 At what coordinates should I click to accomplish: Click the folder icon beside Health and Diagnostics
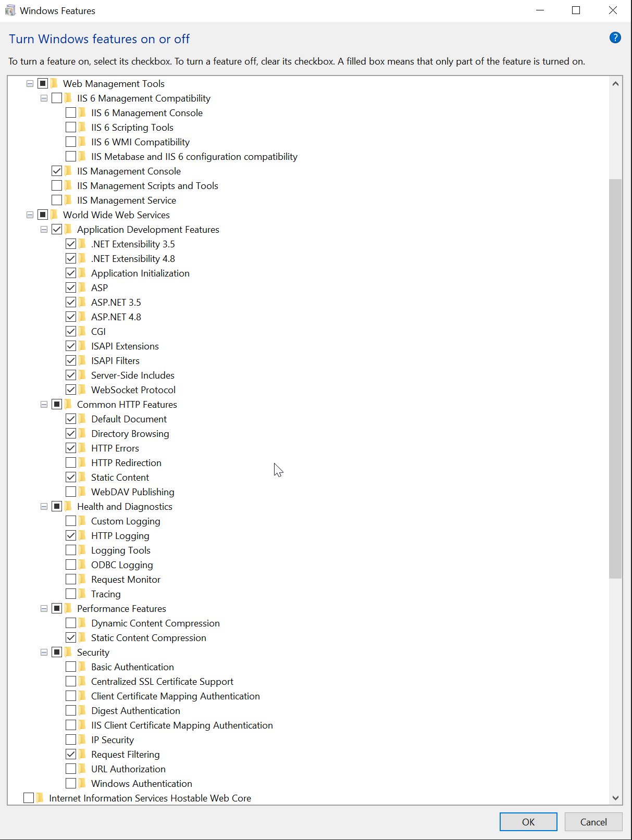tap(69, 506)
